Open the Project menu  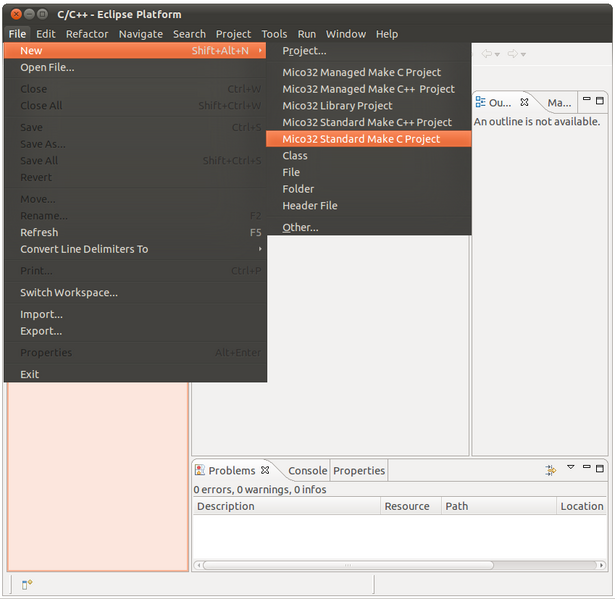point(233,34)
